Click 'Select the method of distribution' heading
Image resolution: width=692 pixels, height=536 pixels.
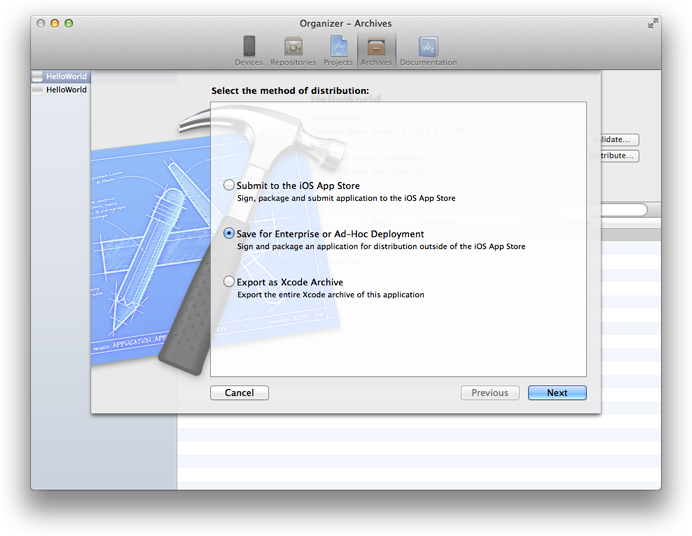click(290, 90)
